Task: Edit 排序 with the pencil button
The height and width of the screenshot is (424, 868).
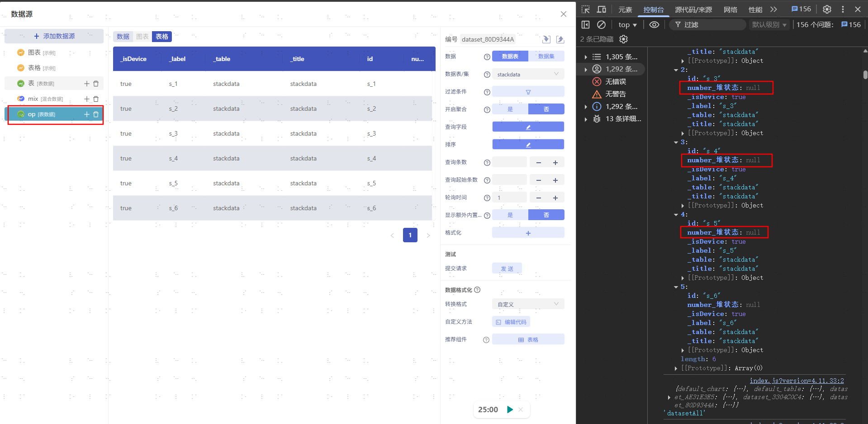Action: point(528,145)
